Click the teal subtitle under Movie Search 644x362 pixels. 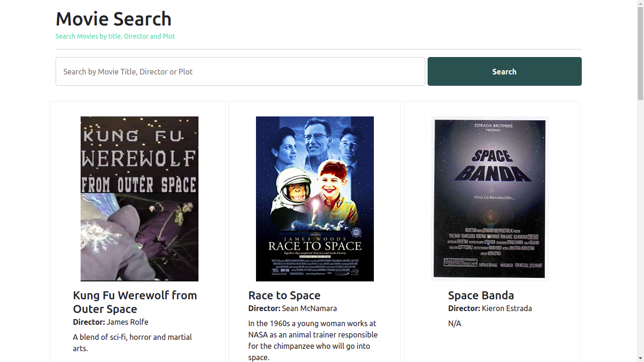point(115,36)
